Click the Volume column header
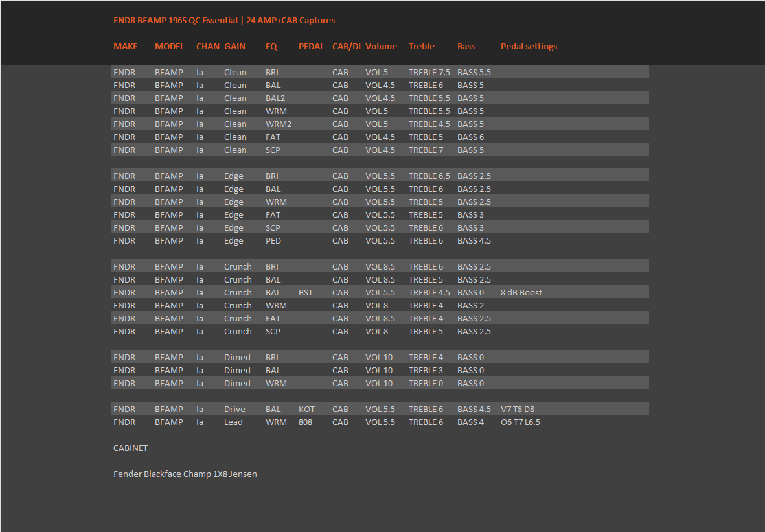Image resolution: width=765 pixels, height=532 pixels. [x=381, y=47]
